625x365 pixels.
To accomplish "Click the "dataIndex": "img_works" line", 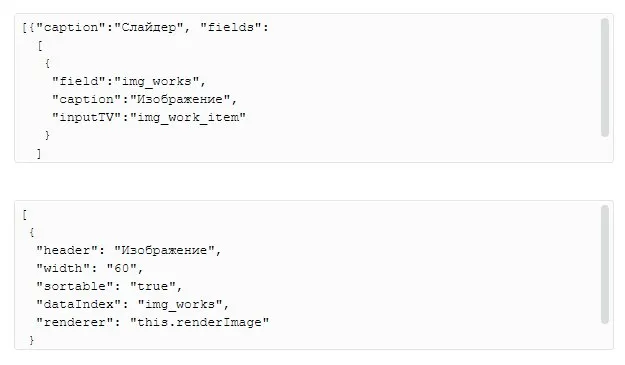I will tap(133, 304).
